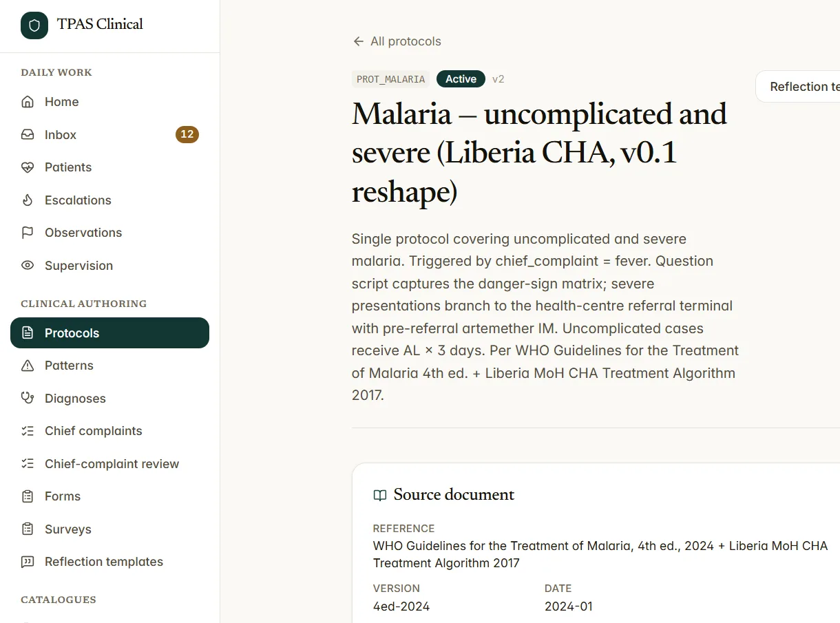Open Reflection templates from sidebar

(110, 562)
